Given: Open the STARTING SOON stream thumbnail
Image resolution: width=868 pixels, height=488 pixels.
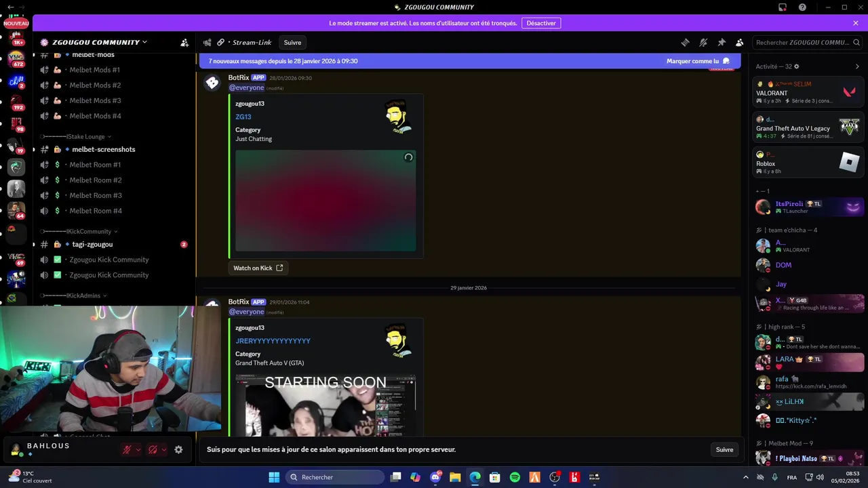Looking at the screenshot, I should coord(325,405).
